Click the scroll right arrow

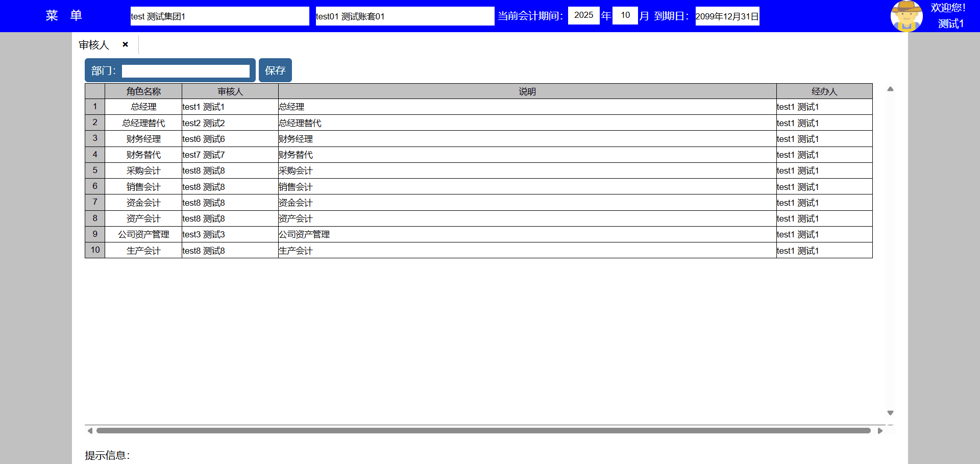880,431
